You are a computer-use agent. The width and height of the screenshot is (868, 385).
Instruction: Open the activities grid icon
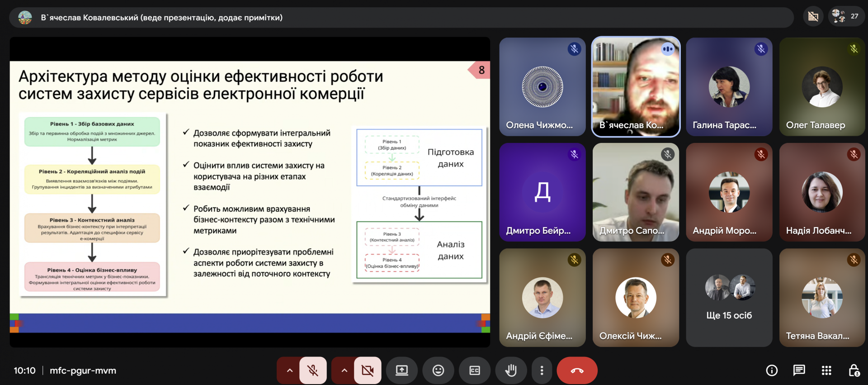(x=826, y=371)
